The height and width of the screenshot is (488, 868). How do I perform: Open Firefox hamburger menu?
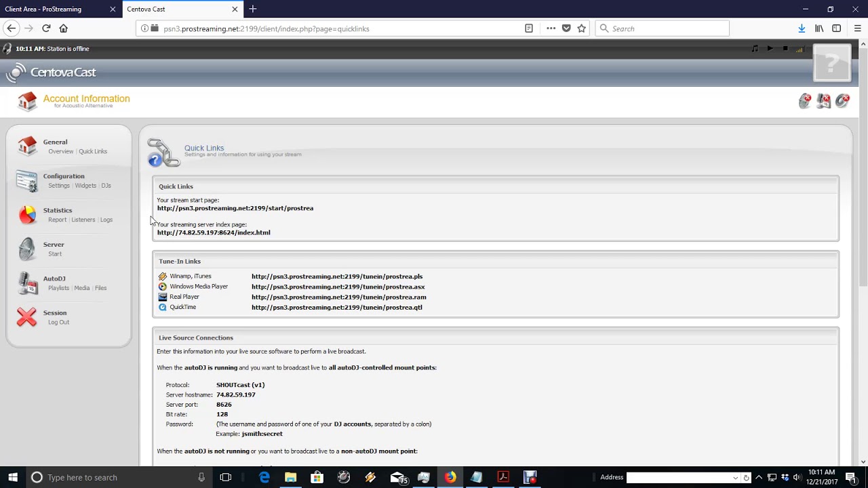tap(857, 28)
